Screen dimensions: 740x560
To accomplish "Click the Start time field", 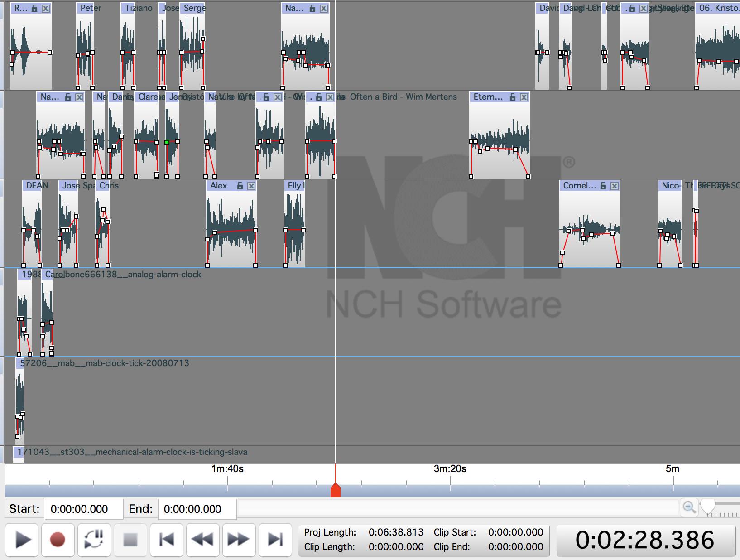I will point(84,509).
